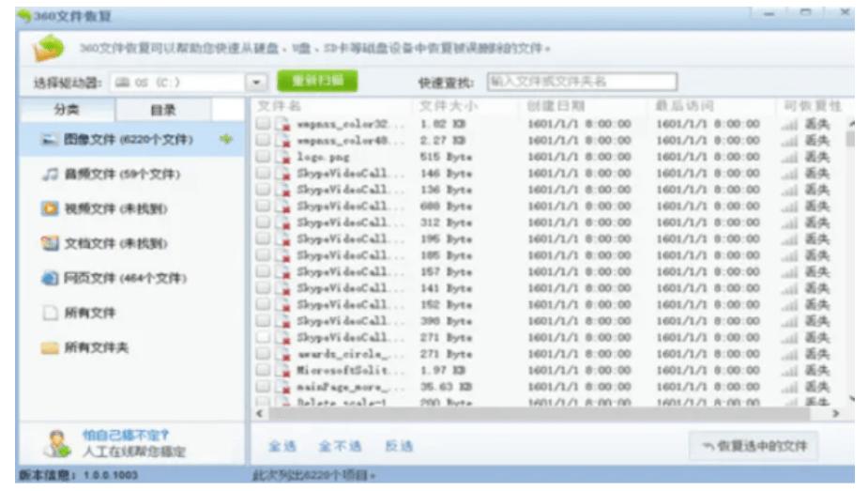Viewport: 868px width, 491px height.
Task: Switch to the 分类 tab
Action: click(x=67, y=110)
